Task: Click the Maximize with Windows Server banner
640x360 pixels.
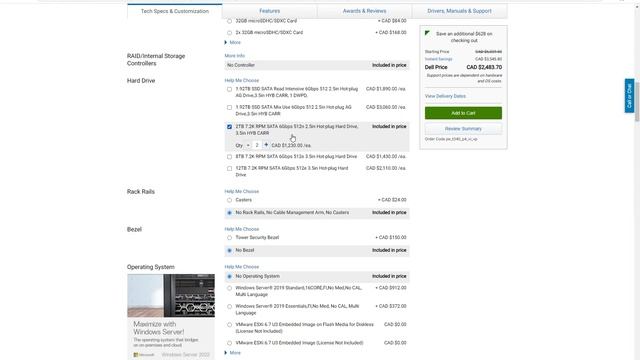Action: click(x=171, y=317)
